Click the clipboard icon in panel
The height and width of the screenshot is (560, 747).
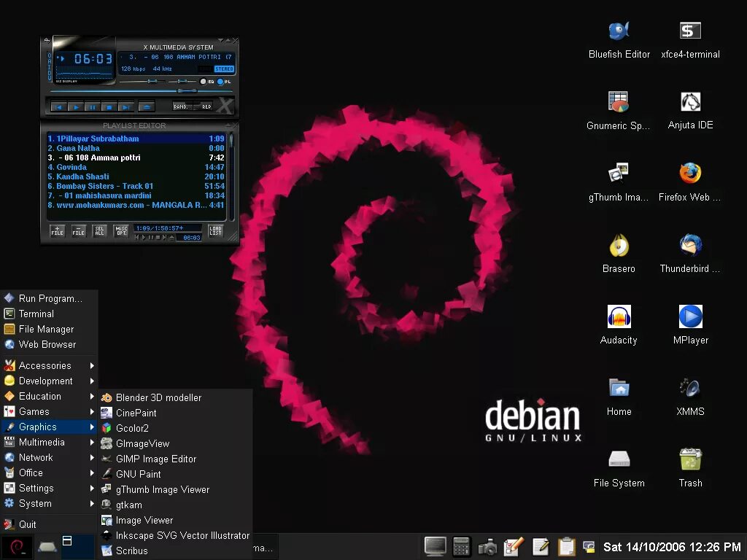tap(566, 547)
